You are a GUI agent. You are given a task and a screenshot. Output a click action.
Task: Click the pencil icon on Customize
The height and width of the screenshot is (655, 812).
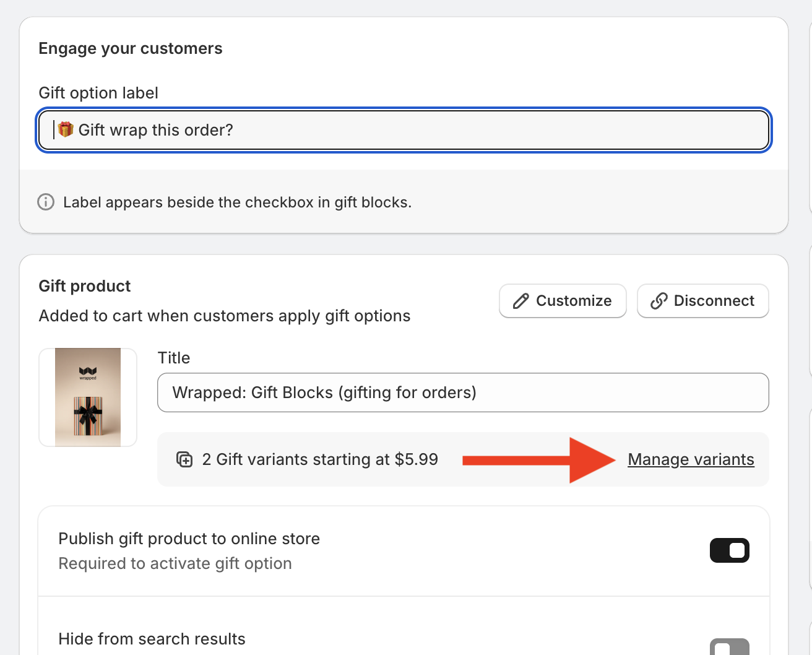click(520, 301)
